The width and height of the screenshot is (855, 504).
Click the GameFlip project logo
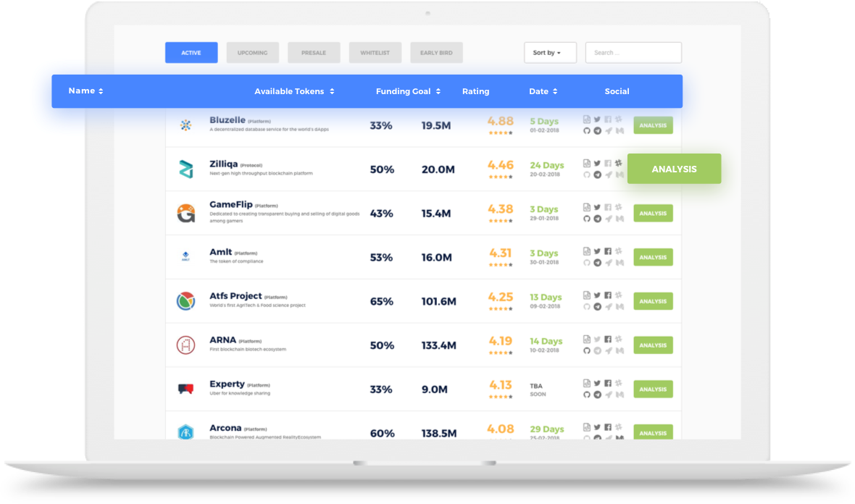[x=186, y=213]
